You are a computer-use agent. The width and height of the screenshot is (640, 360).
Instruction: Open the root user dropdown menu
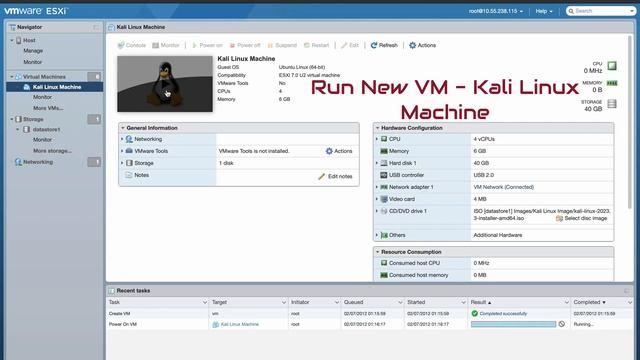tap(496, 11)
